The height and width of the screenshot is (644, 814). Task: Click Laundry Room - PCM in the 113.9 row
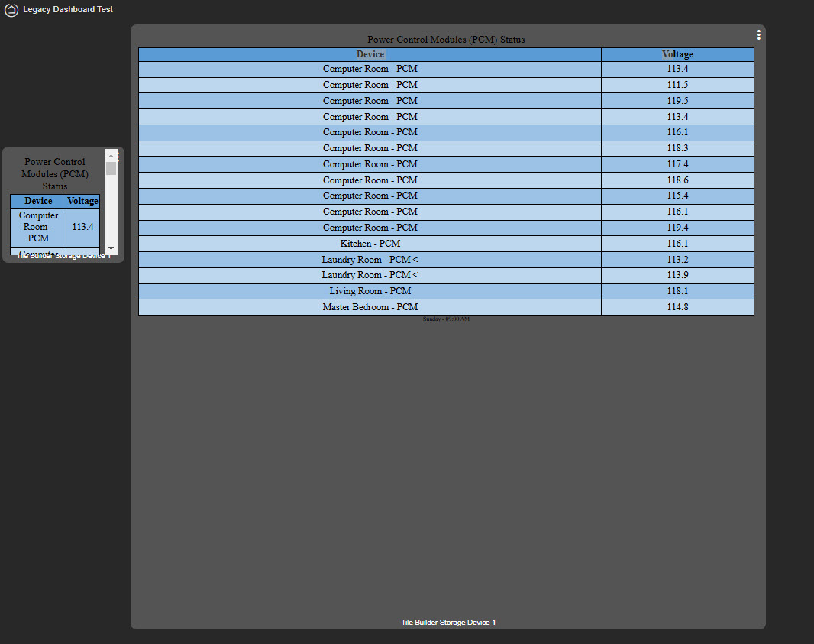[370, 275]
